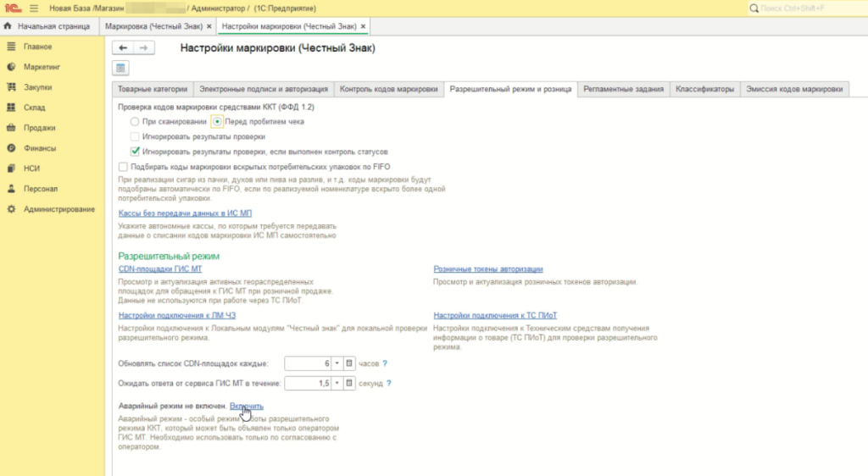
Task: Open Закупки menu label in sidebar
Action: (x=37, y=87)
